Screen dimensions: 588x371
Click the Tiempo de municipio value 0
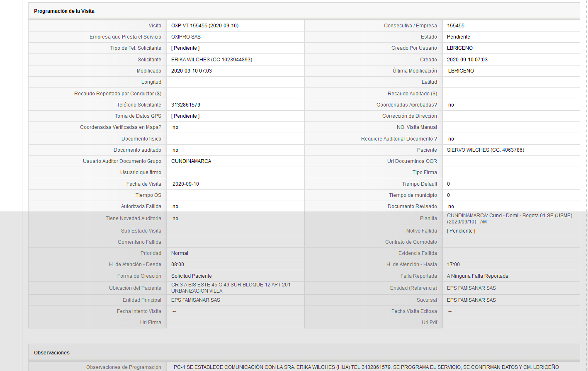tap(448, 195)
